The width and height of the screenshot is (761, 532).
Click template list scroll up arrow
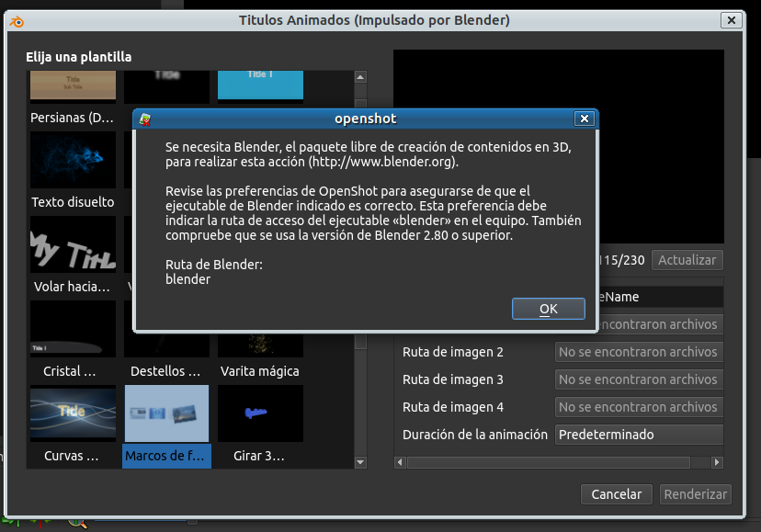click(360, 76)
